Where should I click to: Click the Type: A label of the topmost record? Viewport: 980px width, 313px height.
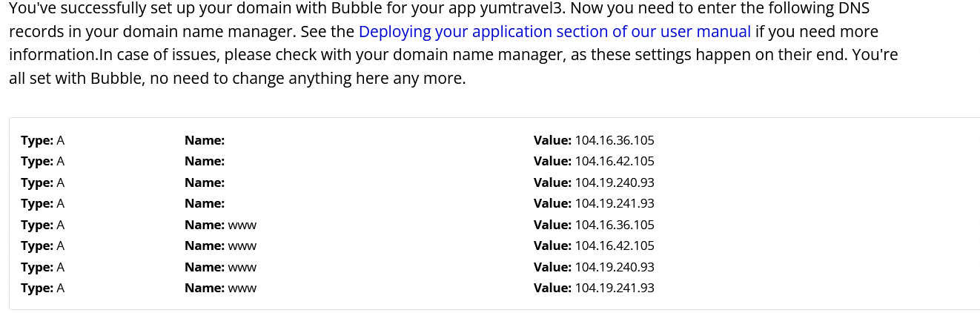coord(42,140)
